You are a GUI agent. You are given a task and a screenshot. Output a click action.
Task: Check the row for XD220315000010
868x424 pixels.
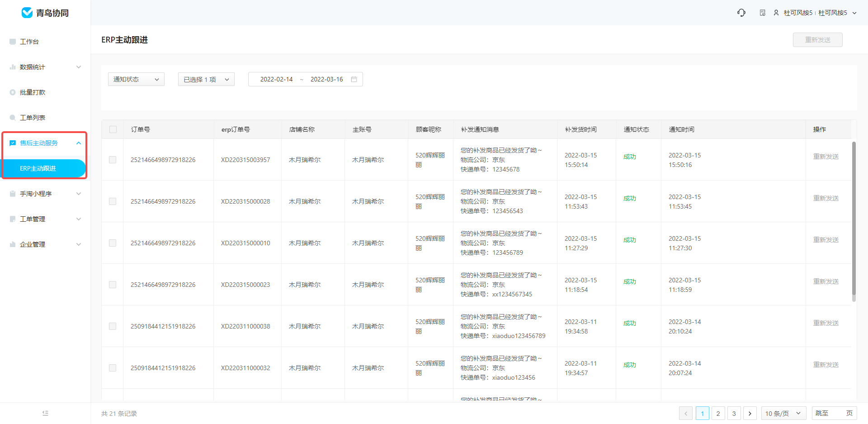point(113,243)
